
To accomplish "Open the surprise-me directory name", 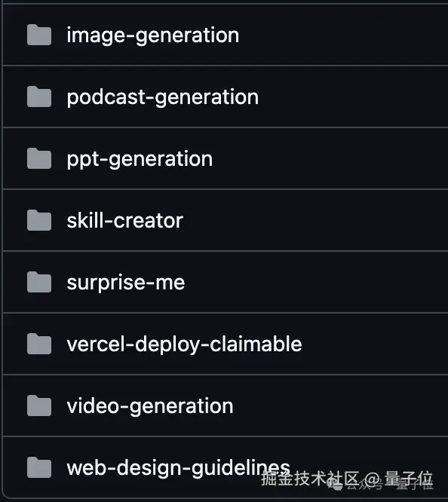I will pyautogui.click(x=126, y=283).
